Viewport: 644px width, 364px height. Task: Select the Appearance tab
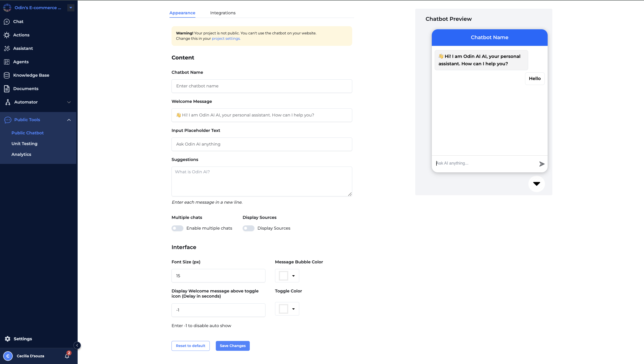click(x=182, y=12)
